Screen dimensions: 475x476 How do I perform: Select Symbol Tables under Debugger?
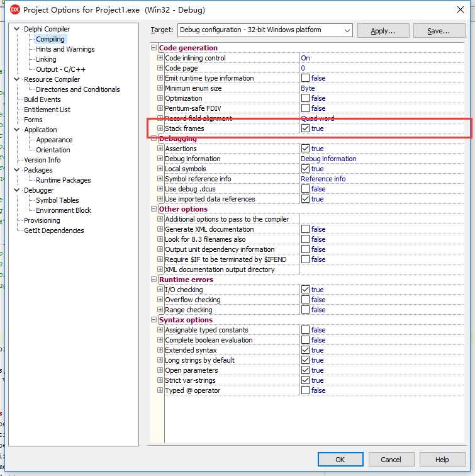(x=57, y=200)
